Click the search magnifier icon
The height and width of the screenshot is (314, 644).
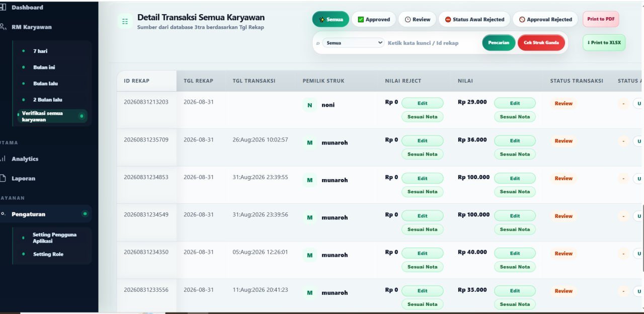point(318,43)
